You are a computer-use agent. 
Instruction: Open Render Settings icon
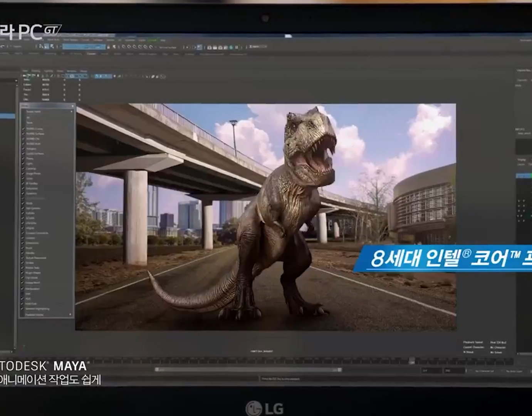pyautogui.click(x=226, y=47)
